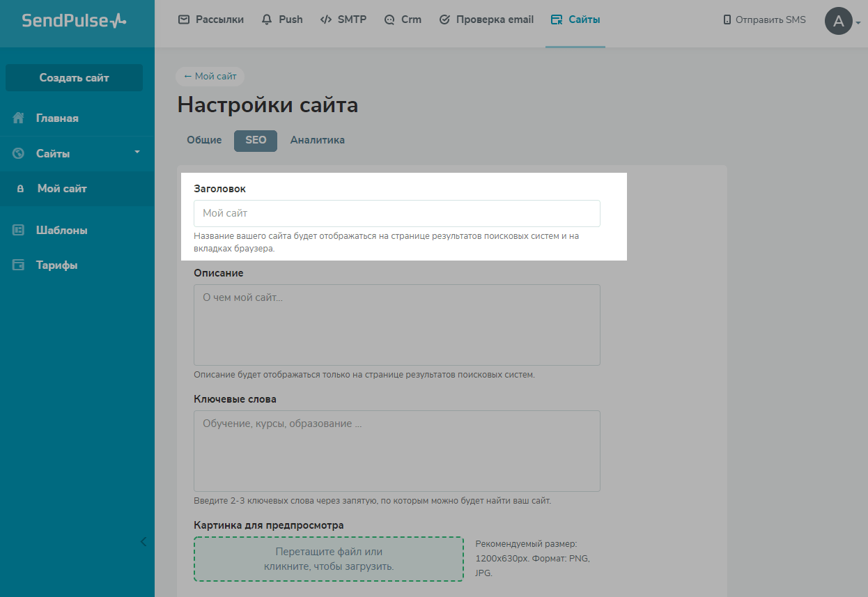Open the Crm section
The image size is (868, 597).
403,20
